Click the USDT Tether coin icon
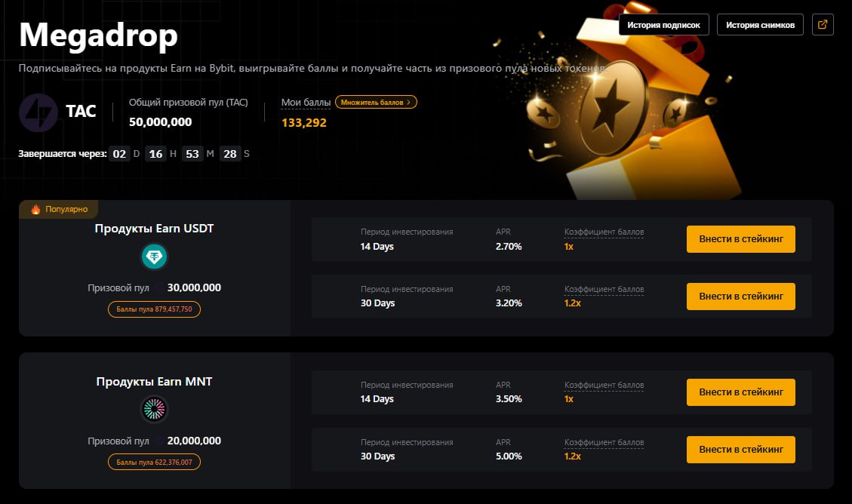852x504 pixels. click(154, 257)
